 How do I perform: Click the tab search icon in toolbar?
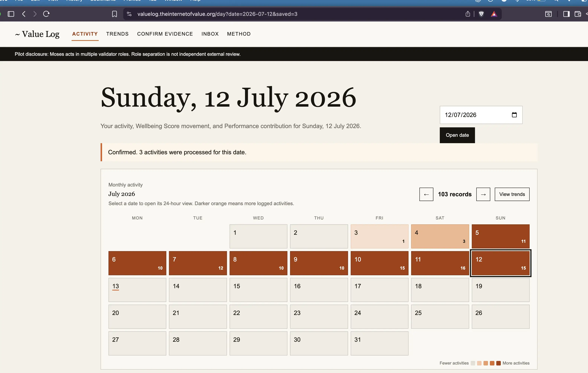pos(548,14)
